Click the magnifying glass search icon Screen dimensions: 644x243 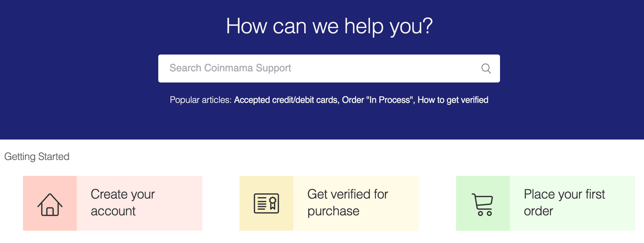[x=486, y=69]
